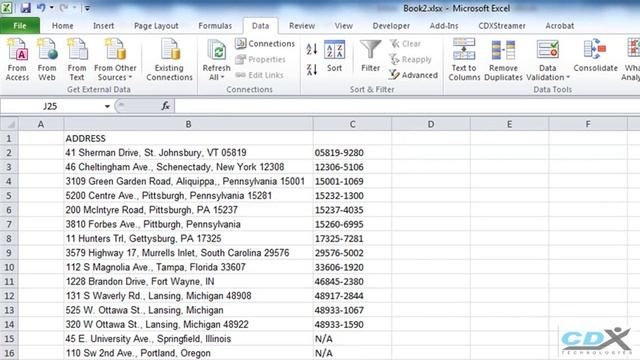Open workbook Connections
Image resolution: width=640 pixels, height=360 pixels.
click(265, 43)
